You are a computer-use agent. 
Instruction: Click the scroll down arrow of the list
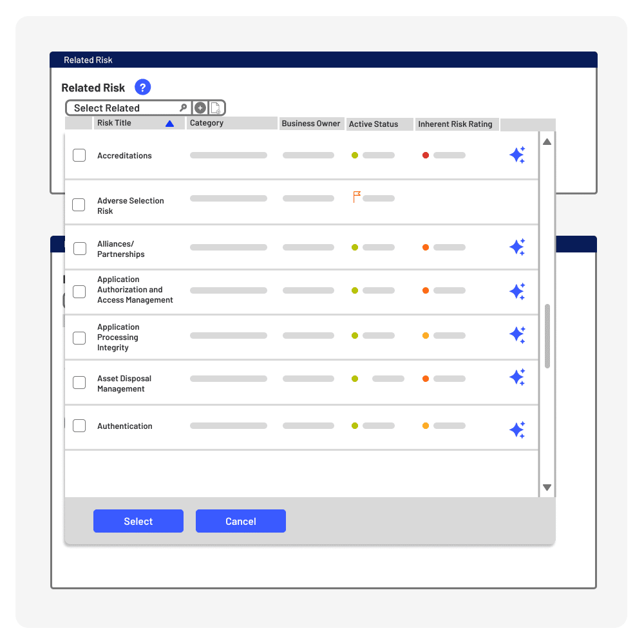547,488
